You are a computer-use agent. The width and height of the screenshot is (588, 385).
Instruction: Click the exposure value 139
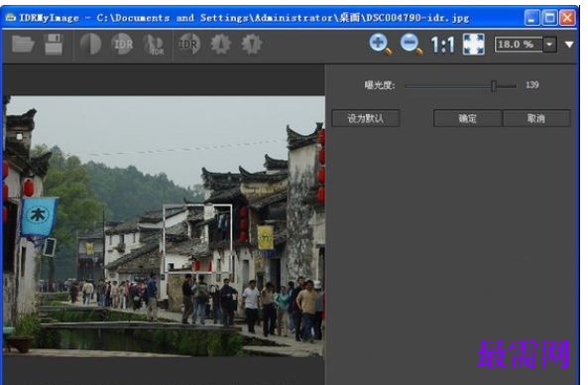[531, 85]
